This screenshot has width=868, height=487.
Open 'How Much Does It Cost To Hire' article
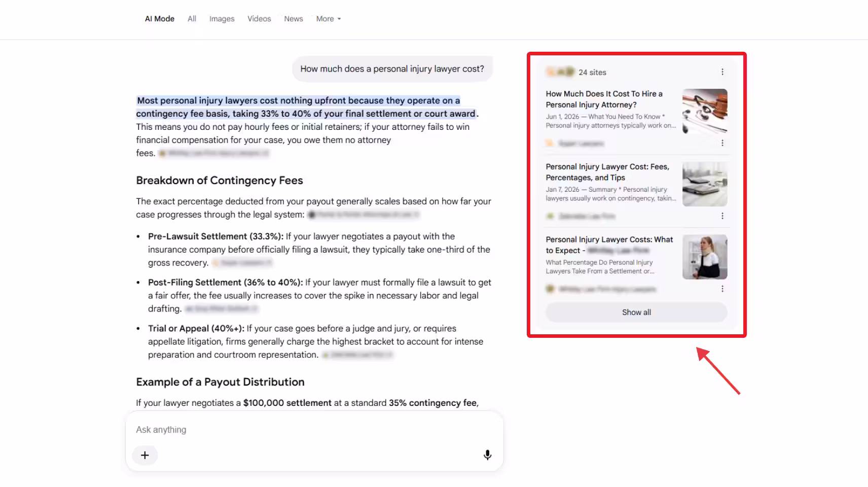point(604,99)
